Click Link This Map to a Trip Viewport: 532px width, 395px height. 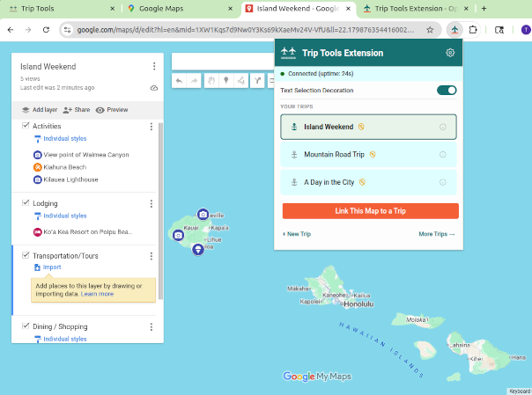pos(370,211)
